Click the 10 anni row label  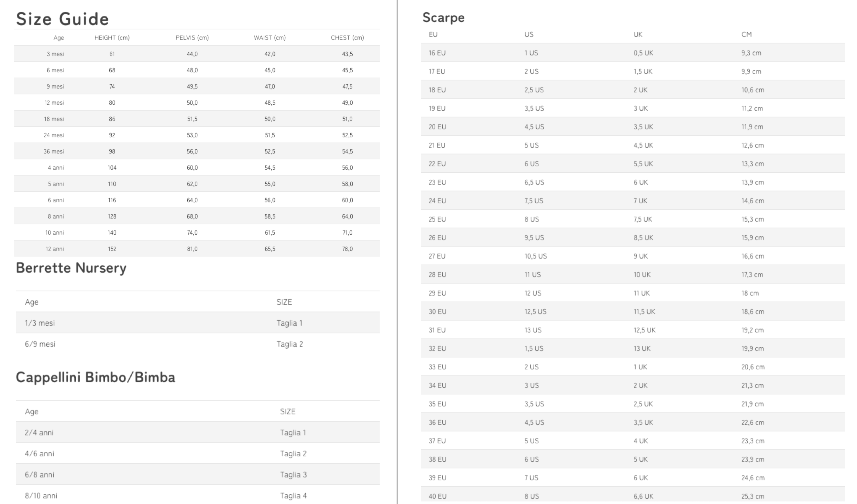click(55, 233)
